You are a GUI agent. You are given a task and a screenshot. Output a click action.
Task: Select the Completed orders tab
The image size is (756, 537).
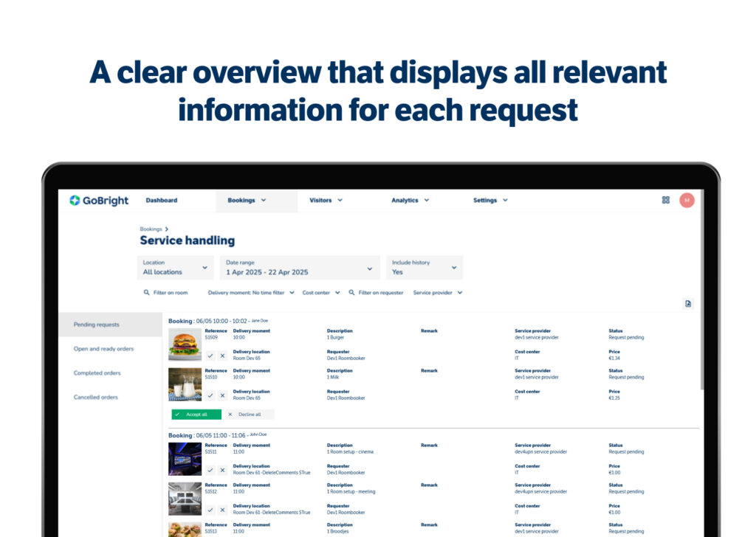tap(97, 373)
